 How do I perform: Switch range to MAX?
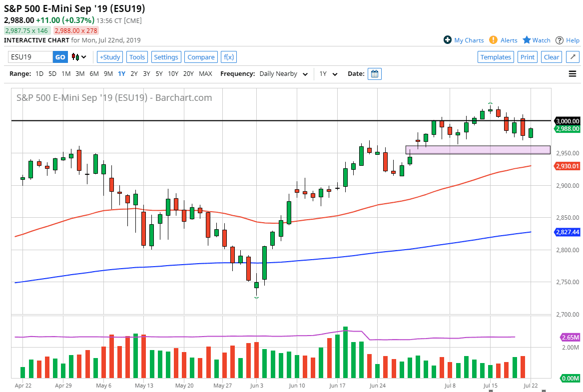click(205, 73)
